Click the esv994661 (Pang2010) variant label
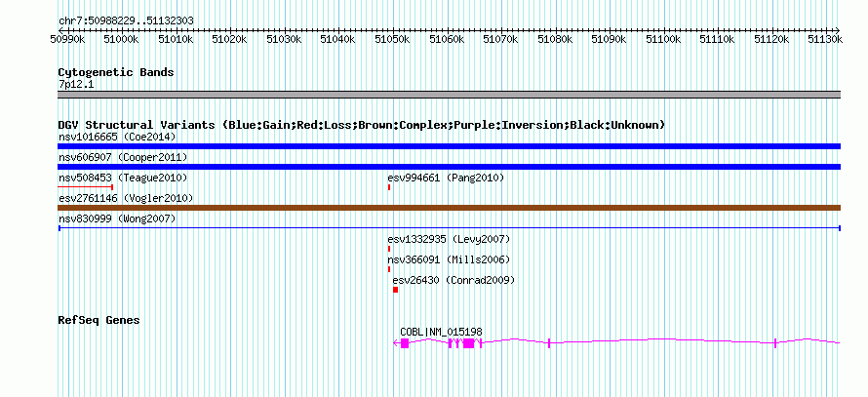Viewport: 868px width, 397px height. (x=446, y=178)
